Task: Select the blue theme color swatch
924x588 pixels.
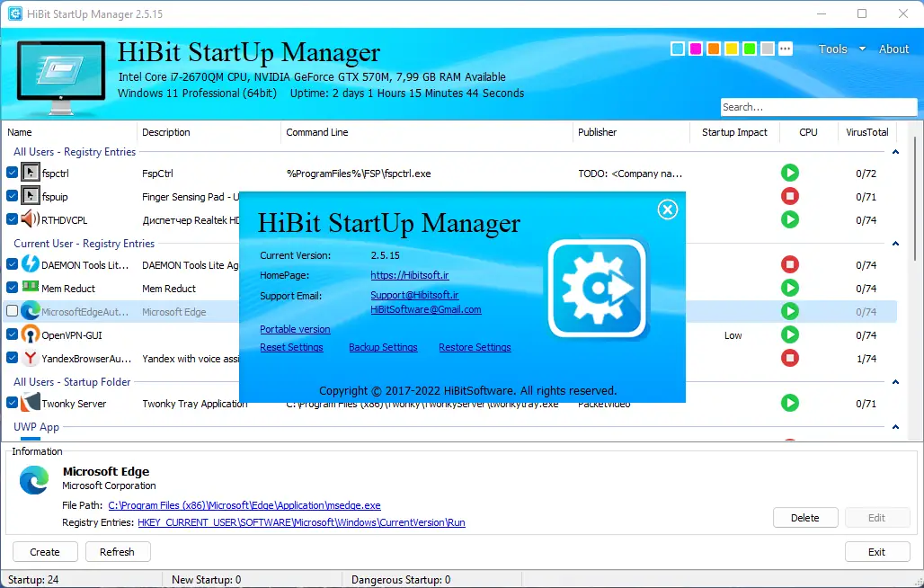Action: 678,49
